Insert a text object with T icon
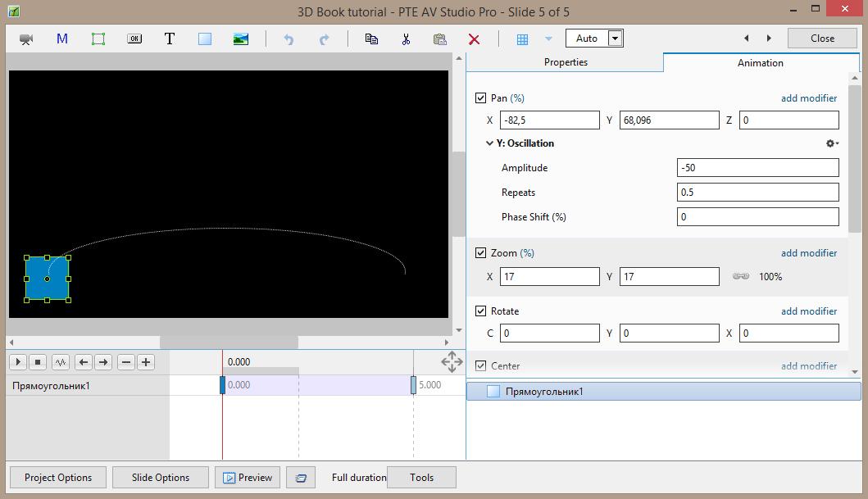 pos(170,39)
